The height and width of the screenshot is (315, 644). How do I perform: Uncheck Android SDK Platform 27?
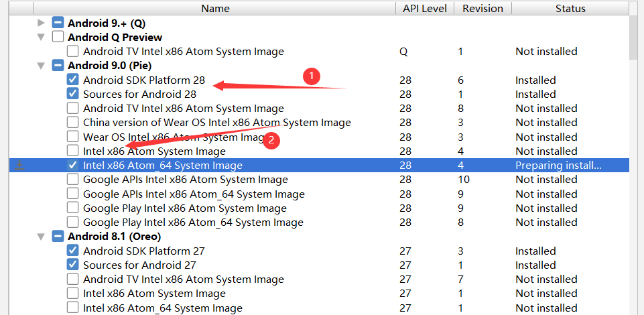point(72,251)
